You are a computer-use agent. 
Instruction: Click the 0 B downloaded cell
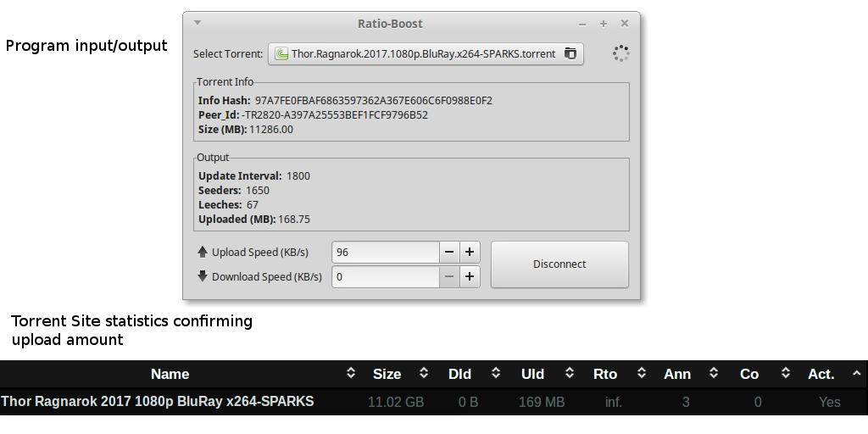tap(468, 403)
